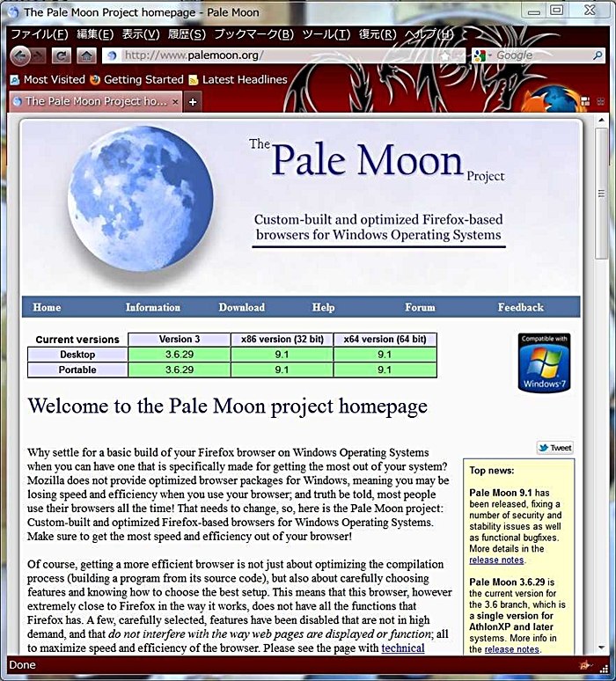
Task: Follow release notes link under Pale Moon 9.1
Action: (x=496, y=560)
